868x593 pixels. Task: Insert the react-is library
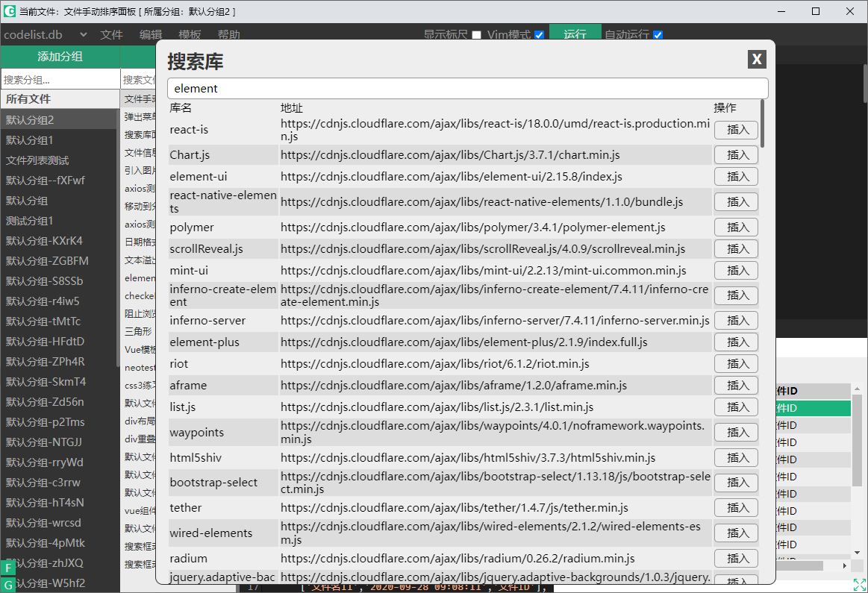736,130
